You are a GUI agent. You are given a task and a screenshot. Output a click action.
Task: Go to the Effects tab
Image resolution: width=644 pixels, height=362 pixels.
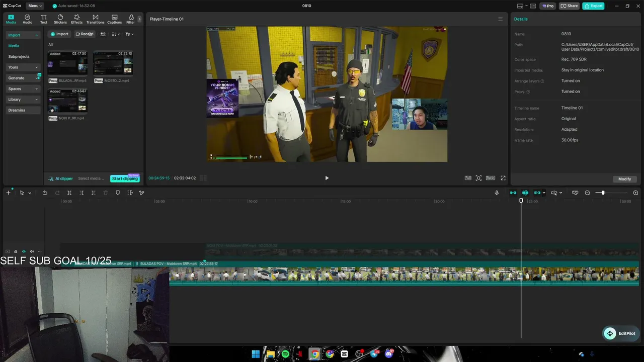pos(76,19)
